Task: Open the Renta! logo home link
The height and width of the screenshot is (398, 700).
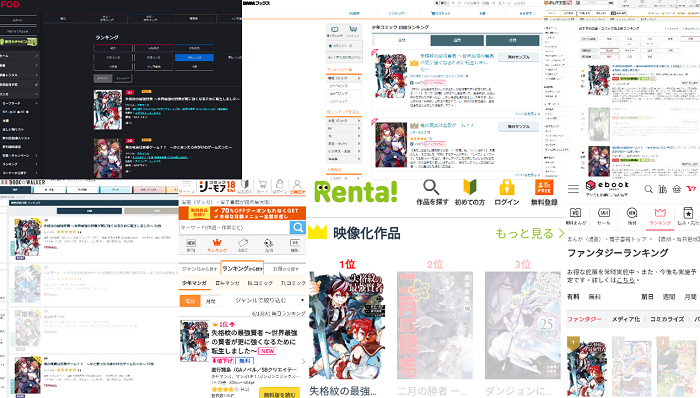Action: 356,192
